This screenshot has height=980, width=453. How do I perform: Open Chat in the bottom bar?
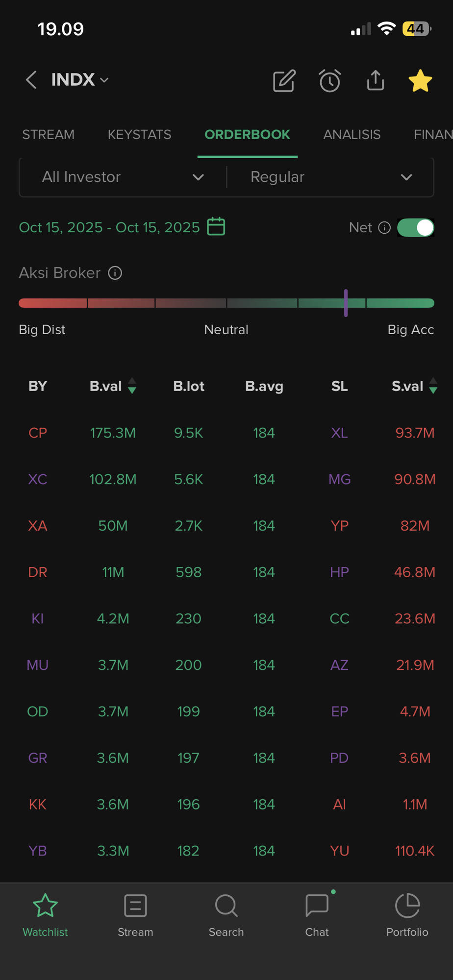click(x=317, y=906)
